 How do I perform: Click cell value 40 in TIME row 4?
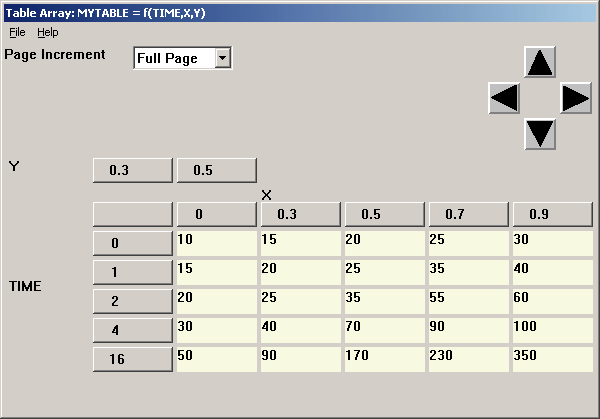301,330
